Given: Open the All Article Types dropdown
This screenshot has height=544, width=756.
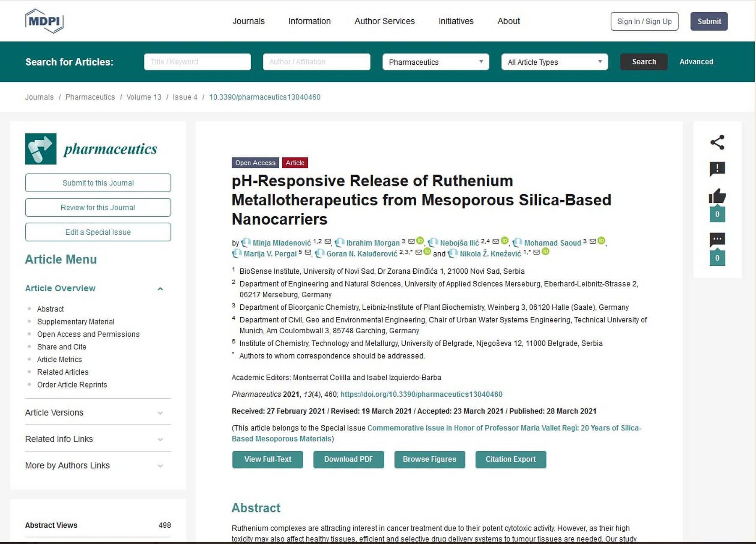Looking at the screenshot, I should (554, 62).
